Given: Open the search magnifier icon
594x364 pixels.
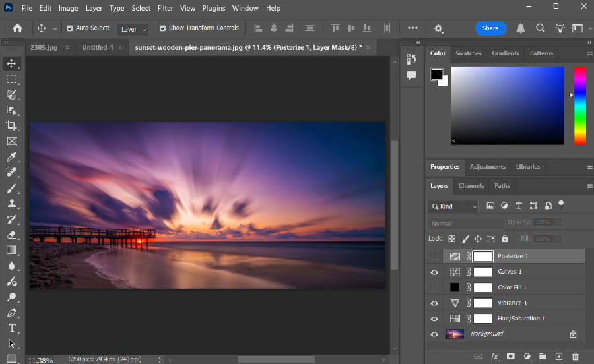Looking at the screenshot, I should 541,28.
